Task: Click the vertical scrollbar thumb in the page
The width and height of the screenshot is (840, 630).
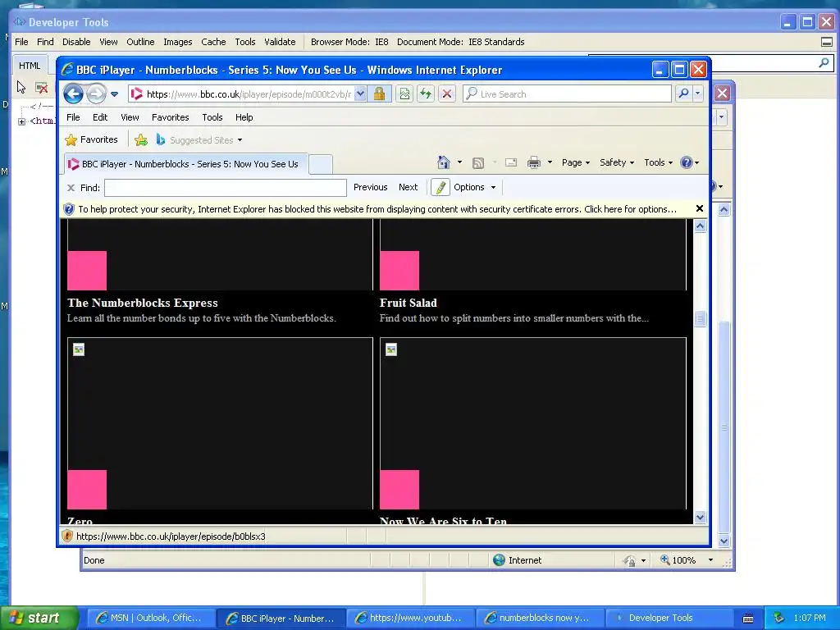Action: [x=701, y=319]
